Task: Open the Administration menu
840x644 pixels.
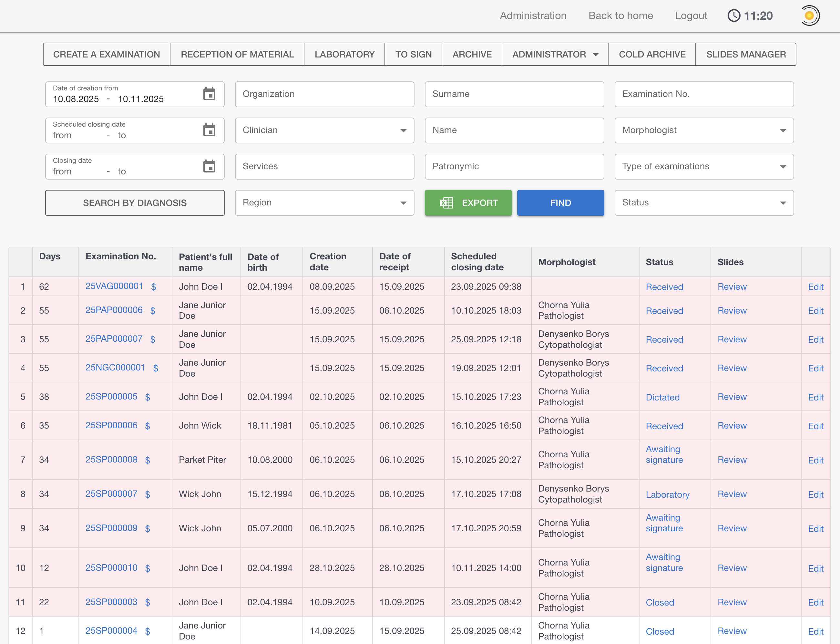Action: (x=533, y=16)
